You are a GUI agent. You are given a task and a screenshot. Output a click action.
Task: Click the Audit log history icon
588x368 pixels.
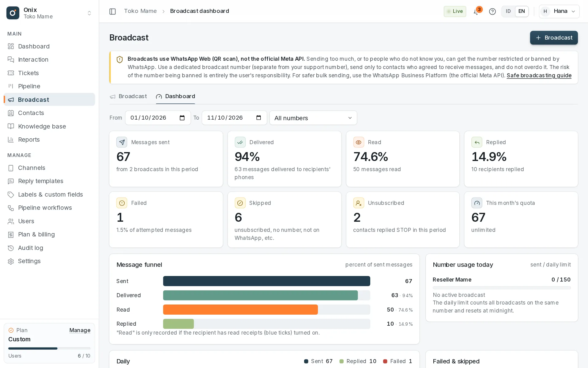pyautogui.click(x=11, y=248)
